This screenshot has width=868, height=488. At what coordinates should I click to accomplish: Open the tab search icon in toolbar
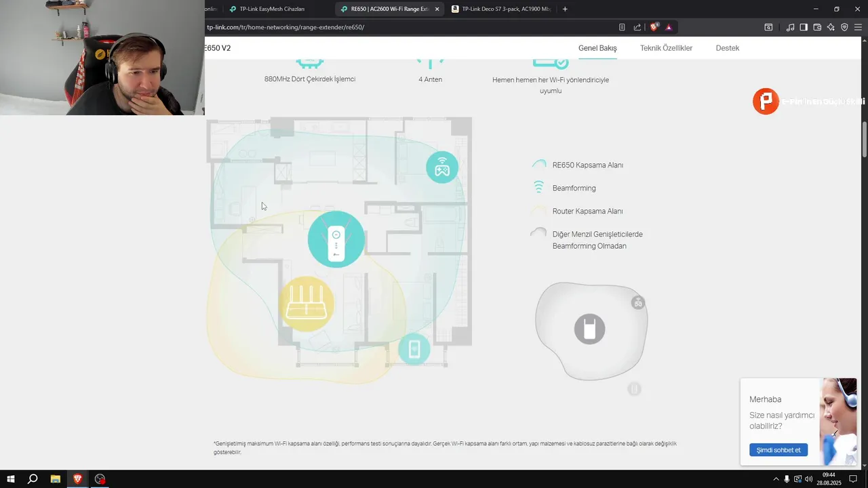click(x=768, y=27)
